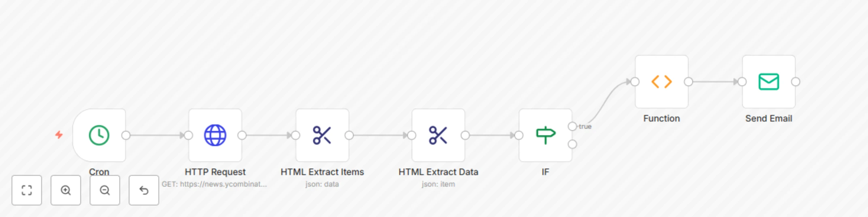The width and height of the screenshot is (868, 217).
Task: Click the true label on the IF output
Action: pos(585,127)
